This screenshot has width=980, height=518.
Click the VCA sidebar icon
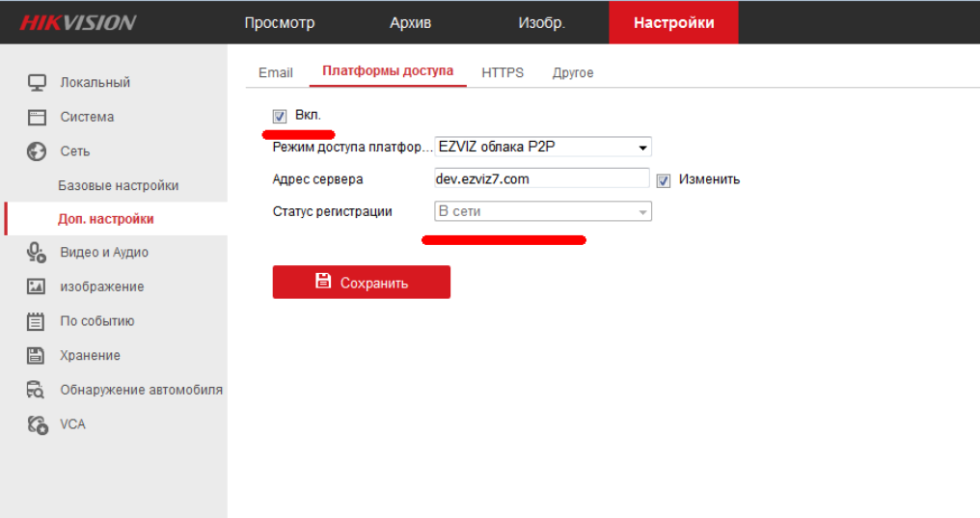click(x=37, y=424)
